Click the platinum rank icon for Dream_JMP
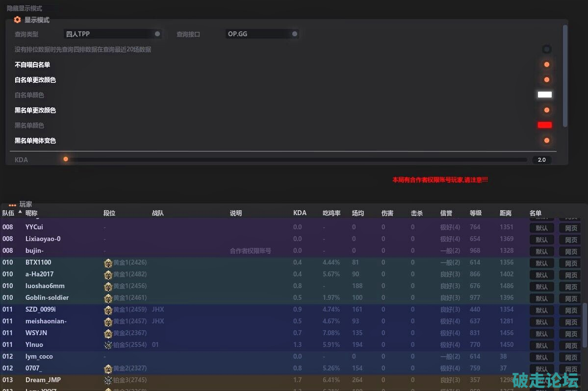Viewport: 588px width, 391px height. [x=108, y=381]
